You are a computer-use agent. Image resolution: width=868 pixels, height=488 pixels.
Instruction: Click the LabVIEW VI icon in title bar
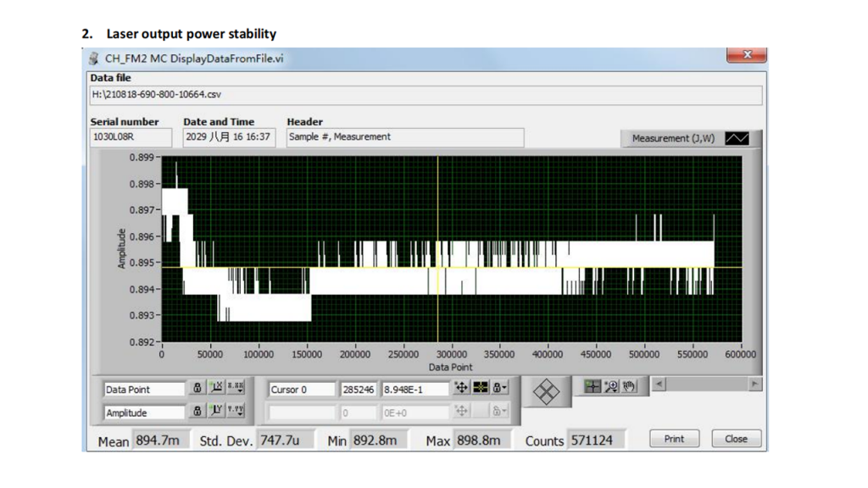93,58
